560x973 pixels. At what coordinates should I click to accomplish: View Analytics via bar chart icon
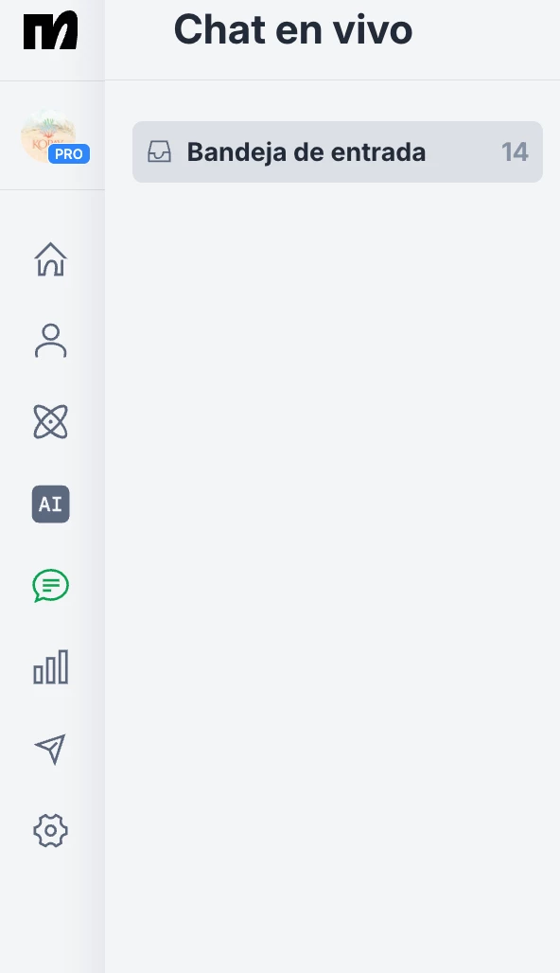51,667
